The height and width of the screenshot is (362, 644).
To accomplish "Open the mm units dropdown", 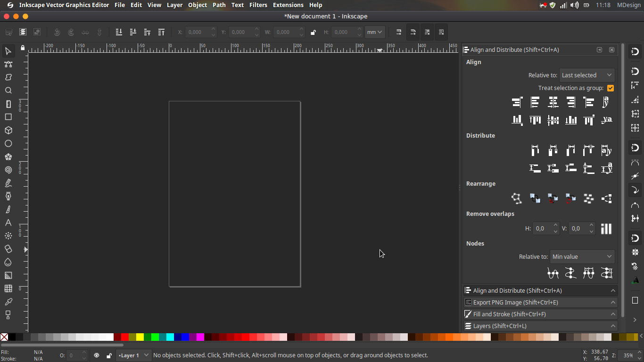I will (x=375, y=32).
